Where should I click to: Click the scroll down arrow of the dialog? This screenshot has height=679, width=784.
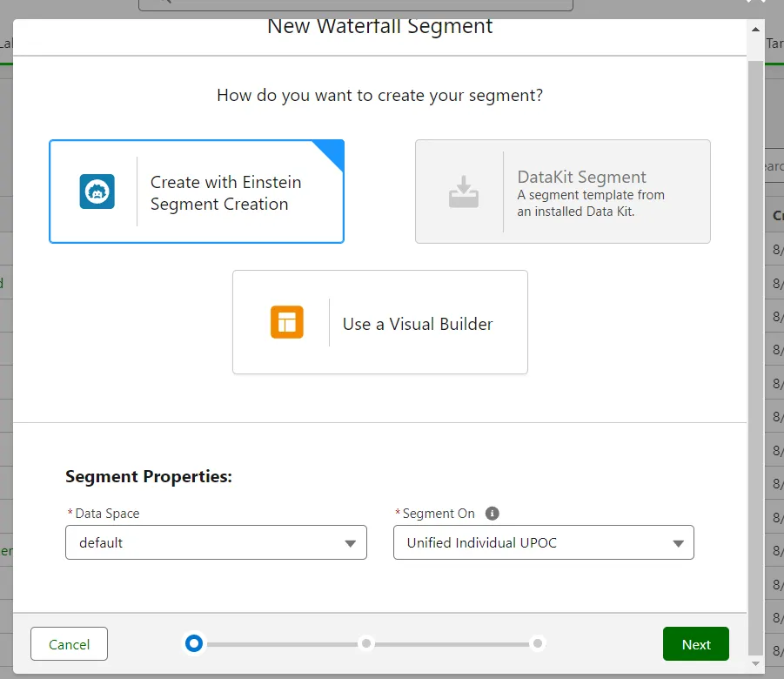755,663
